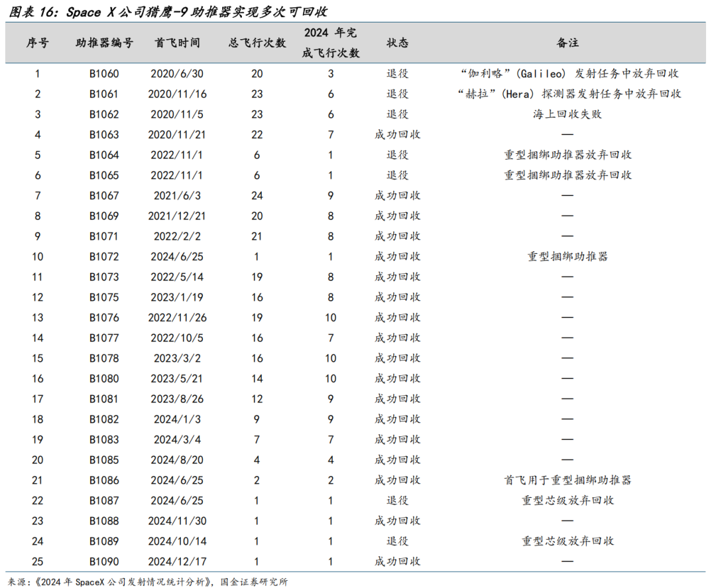This screenshot has width=716, height=588.
Task: Click the date 2024/12/17
Action: 177,561
